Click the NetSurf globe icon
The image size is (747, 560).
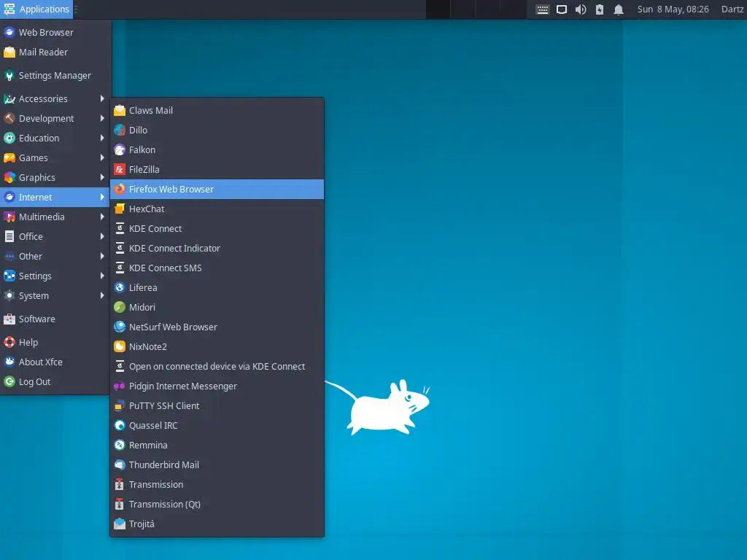120,327
